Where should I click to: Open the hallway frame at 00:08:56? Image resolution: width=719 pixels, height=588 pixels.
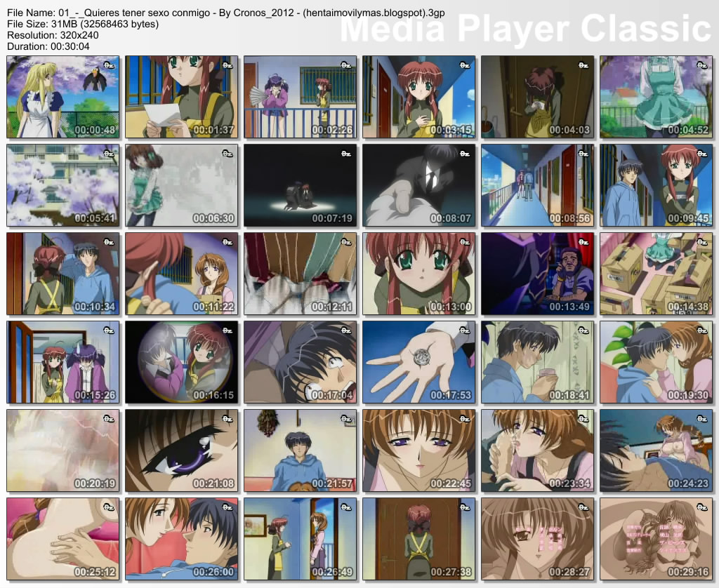coord(537,185)
